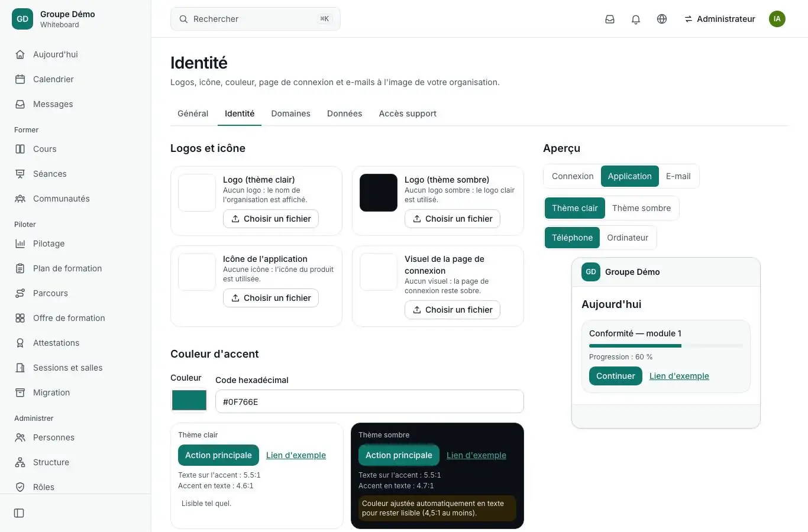
Task: Click Action principale in Thème sombre card
Action: (399, 455)
